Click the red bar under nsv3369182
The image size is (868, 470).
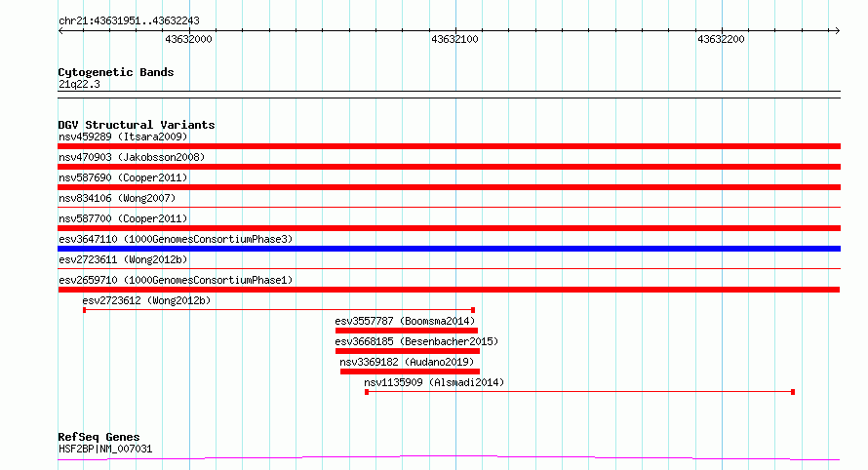click(410, 372)
